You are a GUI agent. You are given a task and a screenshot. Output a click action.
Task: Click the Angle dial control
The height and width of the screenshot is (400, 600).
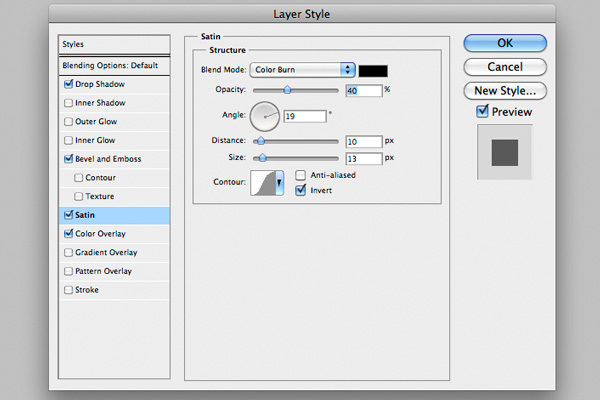pyautogui.click(x=265, y=116)
